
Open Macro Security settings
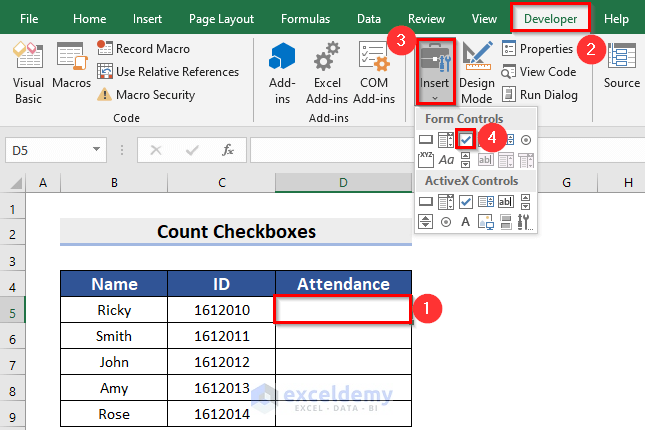point(146,95)
